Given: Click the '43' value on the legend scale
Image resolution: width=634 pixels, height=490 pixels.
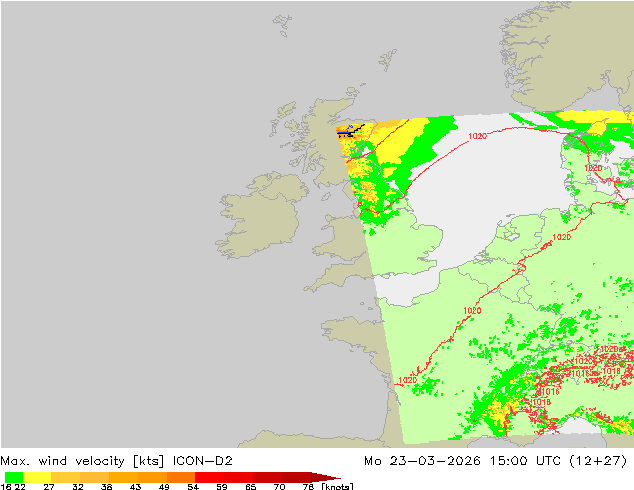Looking at the screenshot, I should [x=135, y=486].
